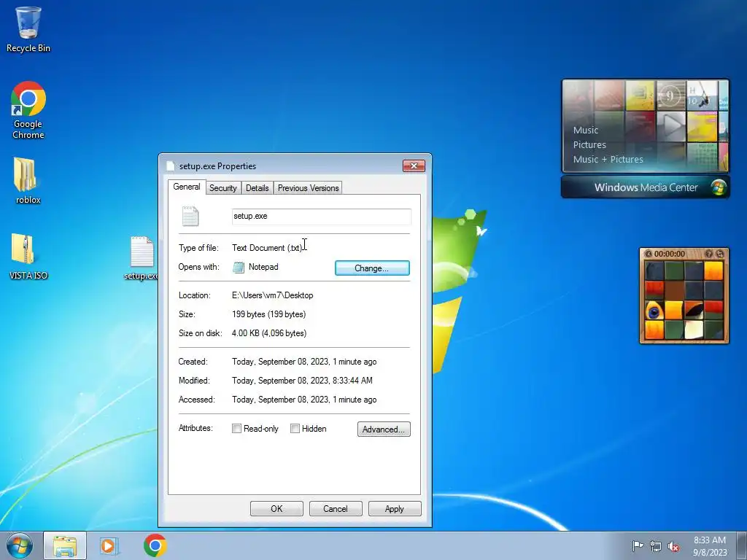This screenshot has height=560, width=747.
Task: Click the Windows Media Center title bar
Action: coord(646,187)
